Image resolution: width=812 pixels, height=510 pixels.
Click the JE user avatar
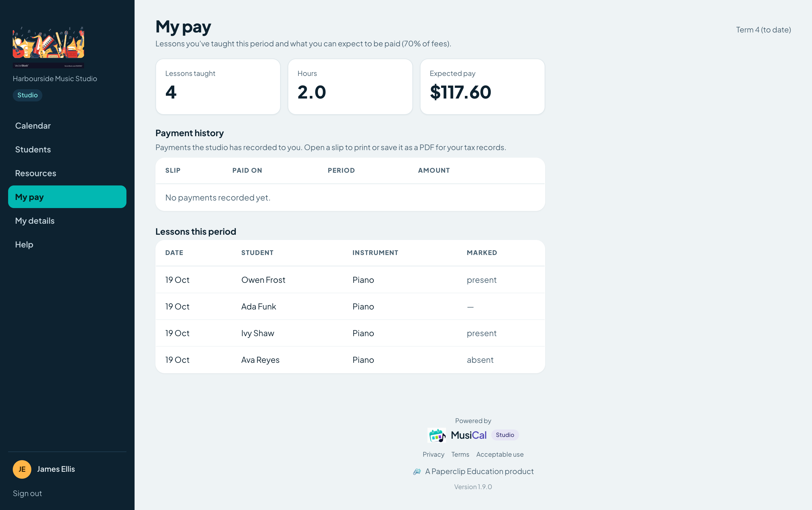22,469
